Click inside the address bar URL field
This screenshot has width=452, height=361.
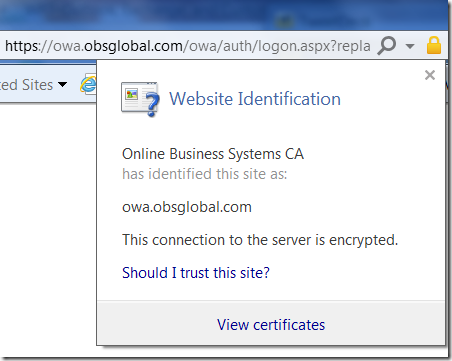click(188, 46)
